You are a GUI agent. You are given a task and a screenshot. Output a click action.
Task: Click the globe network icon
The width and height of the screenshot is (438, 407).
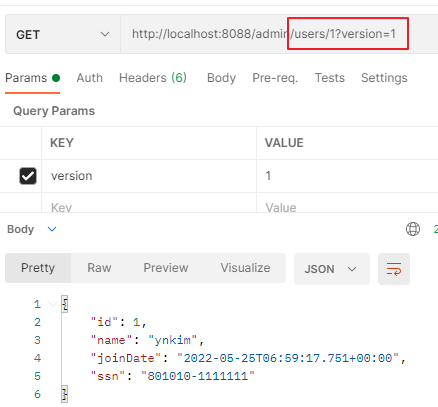[x=413, y=229]
